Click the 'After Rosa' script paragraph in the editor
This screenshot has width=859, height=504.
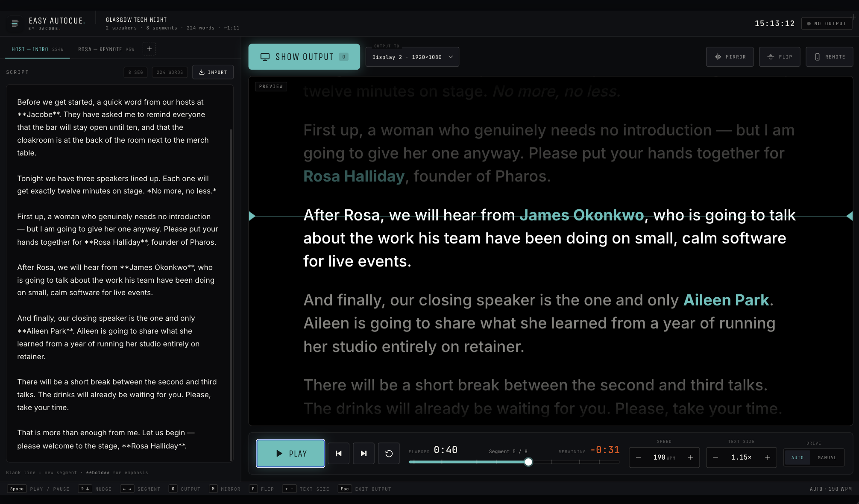point(116,280)
